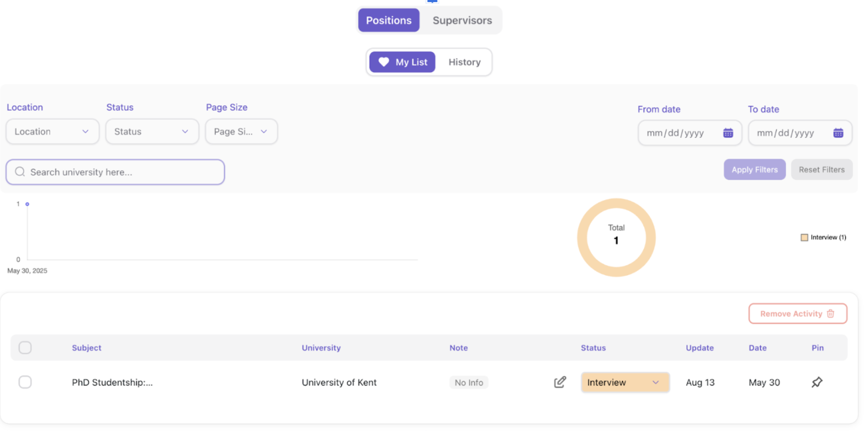
Task: Click the heart icon on My List
Action: pyautogui.click(x=384, y=62)
